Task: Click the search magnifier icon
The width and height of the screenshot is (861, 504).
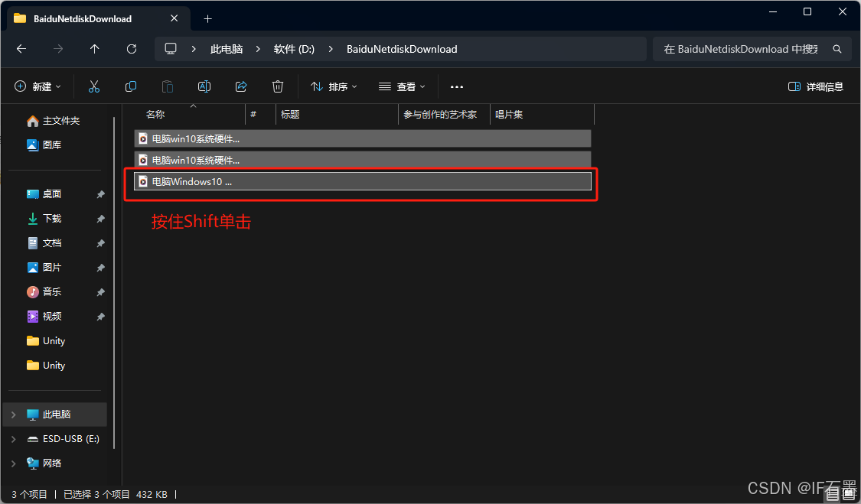Action: (x=837, y=49)
